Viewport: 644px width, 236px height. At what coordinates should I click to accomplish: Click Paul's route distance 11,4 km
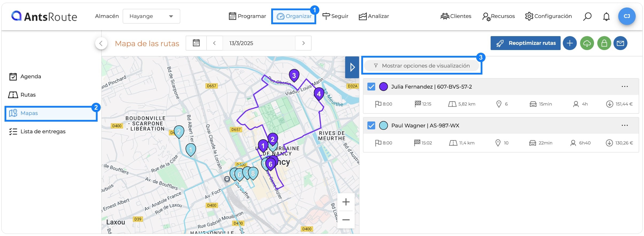pos(462,143)
